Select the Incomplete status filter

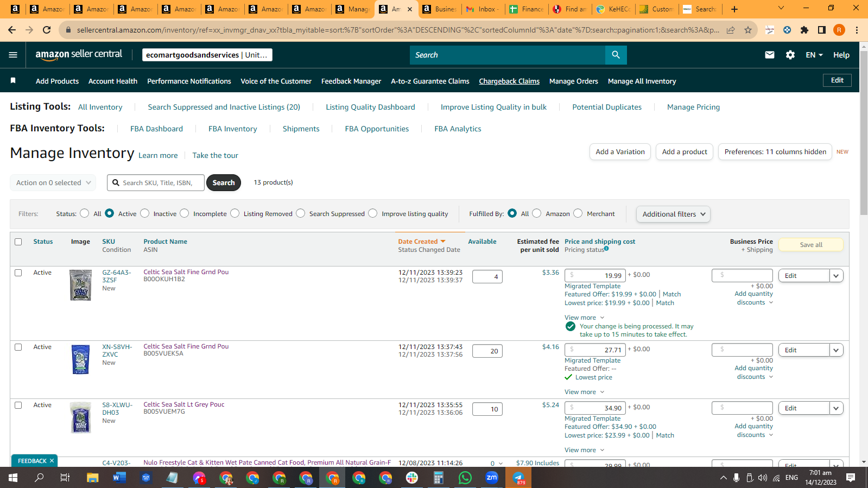(x=185, y=213)
